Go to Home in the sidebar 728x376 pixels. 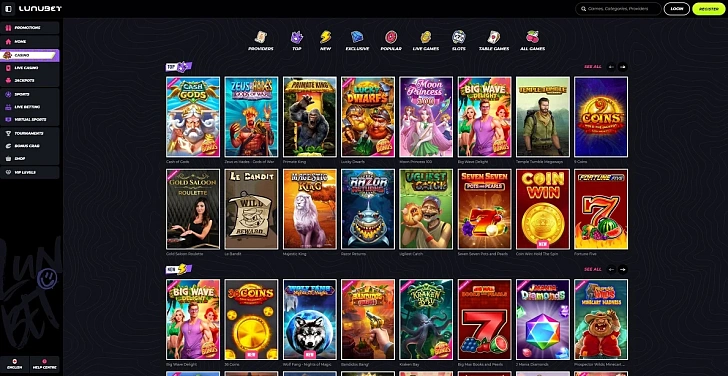30,41
